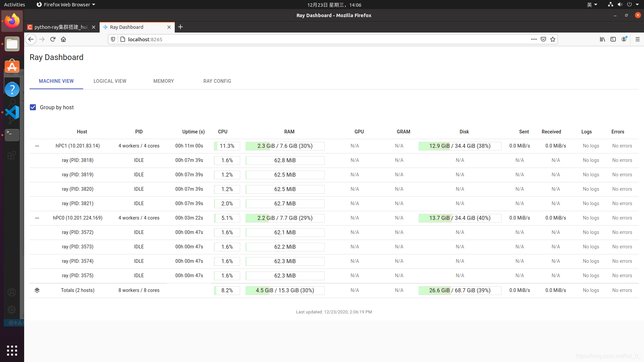Save page to Pocket
The width and height of the screenshot is (644, 362).
543,39
